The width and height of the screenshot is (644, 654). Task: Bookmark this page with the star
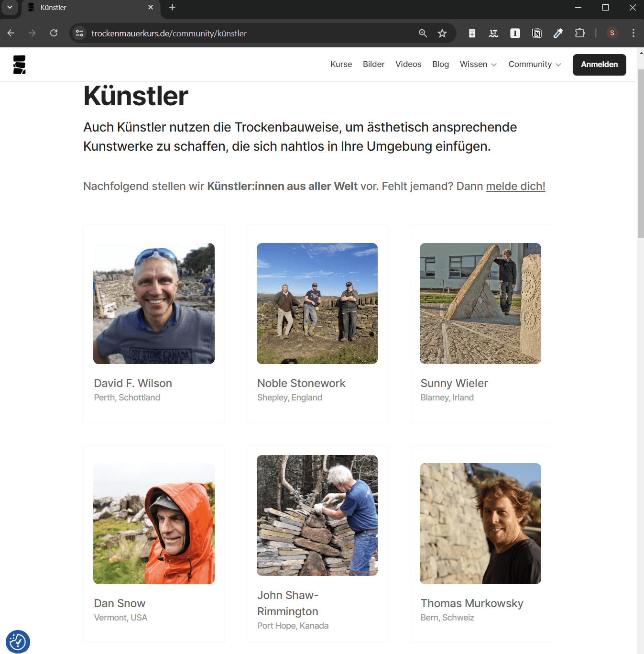[x=442, y=33]
